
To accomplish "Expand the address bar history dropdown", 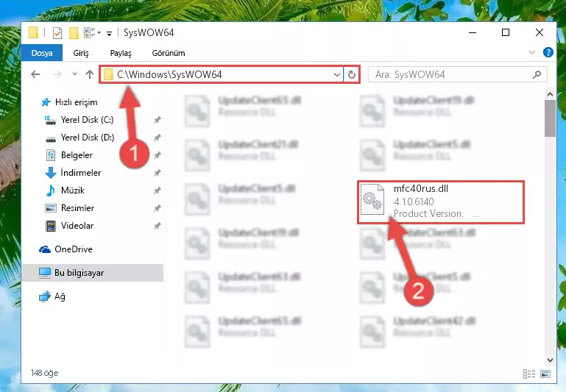I will point(337,75).
